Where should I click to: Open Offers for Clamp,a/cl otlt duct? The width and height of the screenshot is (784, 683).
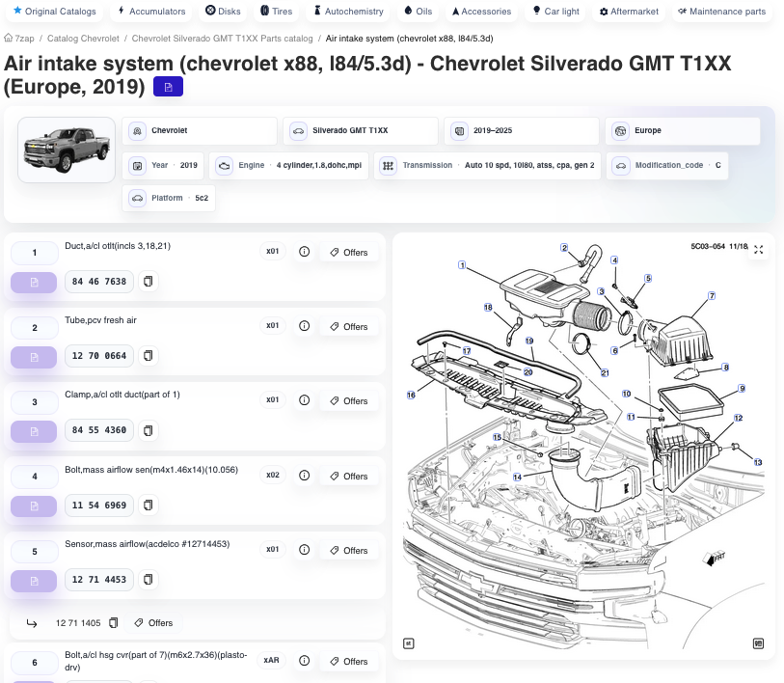348,401
